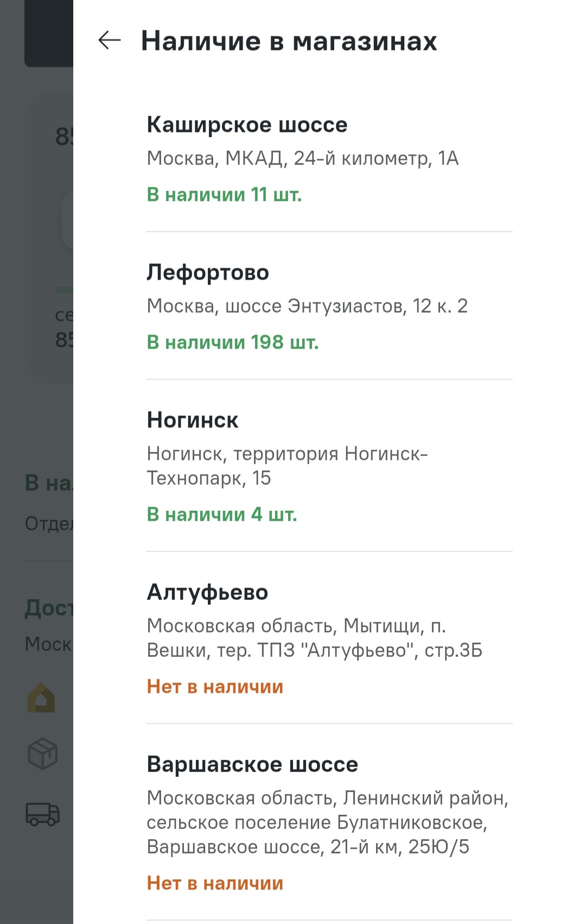
Task: Select the Варшавское шоссе store entry
Action: [x=253, y=764]
